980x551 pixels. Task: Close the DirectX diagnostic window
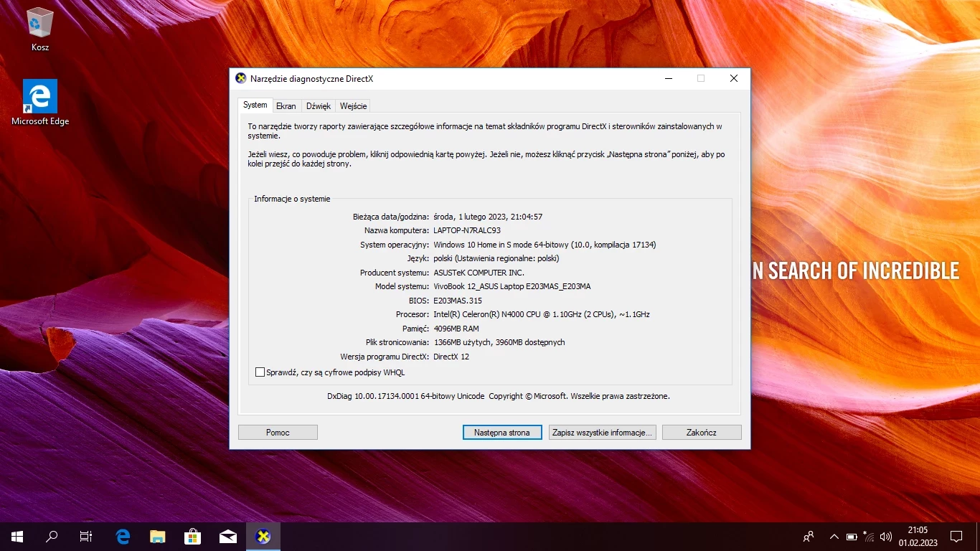point(734,78)
